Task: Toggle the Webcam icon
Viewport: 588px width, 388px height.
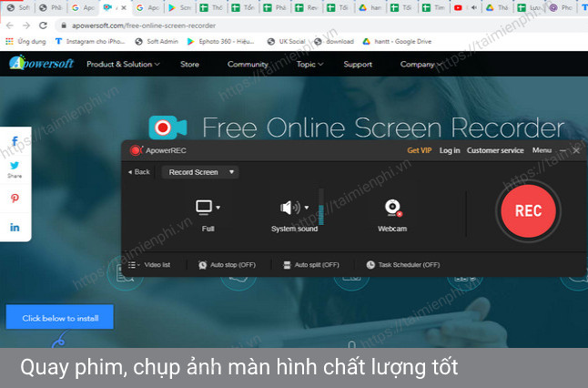Action: pyautogui.click(x=393, y=208)
